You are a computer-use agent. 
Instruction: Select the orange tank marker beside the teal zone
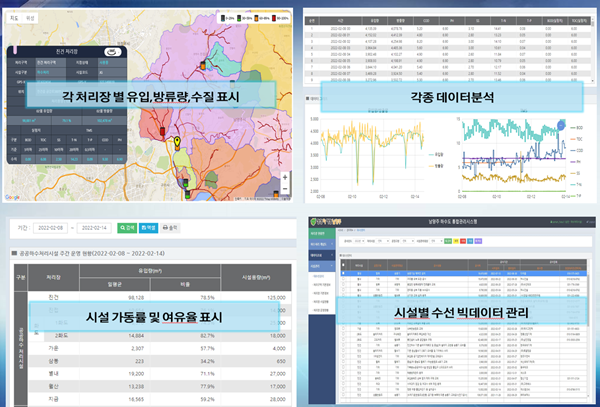pyautogui.click(x=203, y=65)
